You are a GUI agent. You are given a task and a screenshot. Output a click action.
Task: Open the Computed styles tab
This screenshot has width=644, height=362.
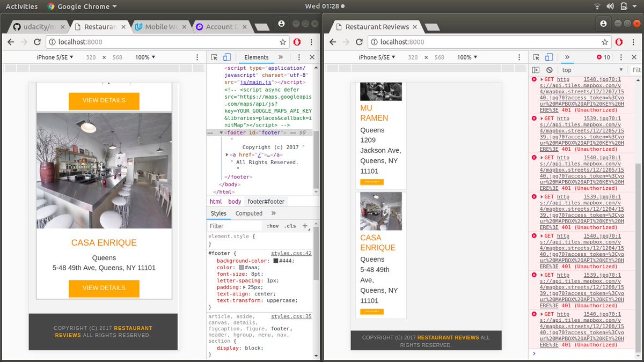point(249,213)
